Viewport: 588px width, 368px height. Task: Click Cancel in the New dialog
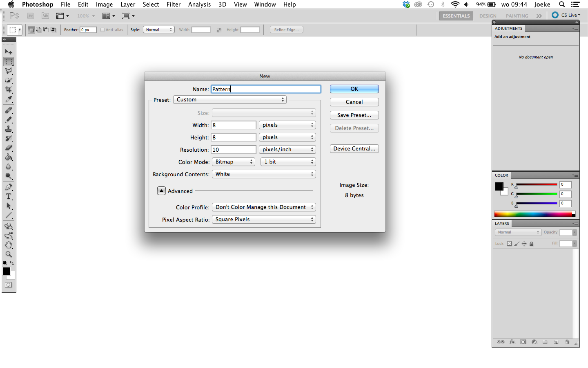(x=354, y=102)
